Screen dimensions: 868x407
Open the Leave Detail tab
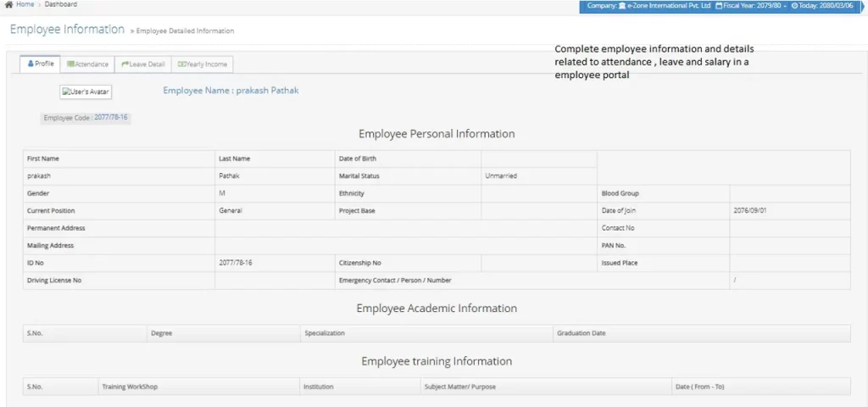tap(142, 64)
